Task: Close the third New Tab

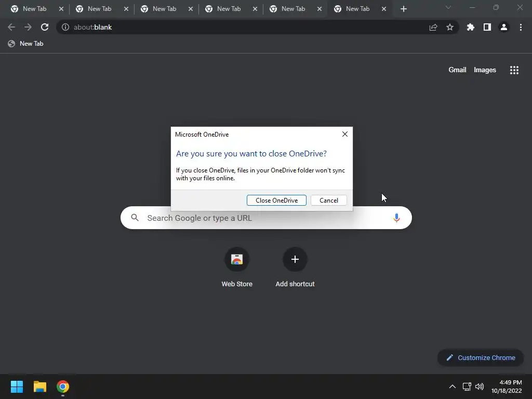Action: click(x=191, y=9)
